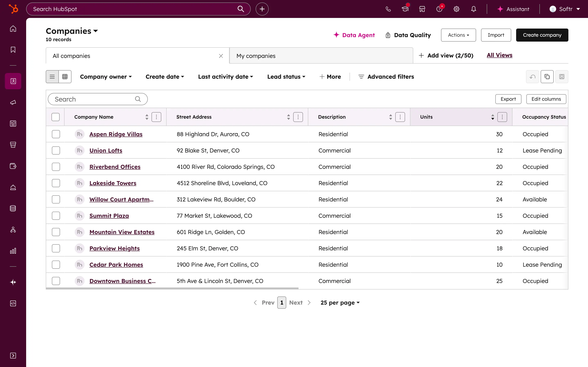588x367 pixels.
Task: Click the clone view copy icon
Action: tap(547, 77)
